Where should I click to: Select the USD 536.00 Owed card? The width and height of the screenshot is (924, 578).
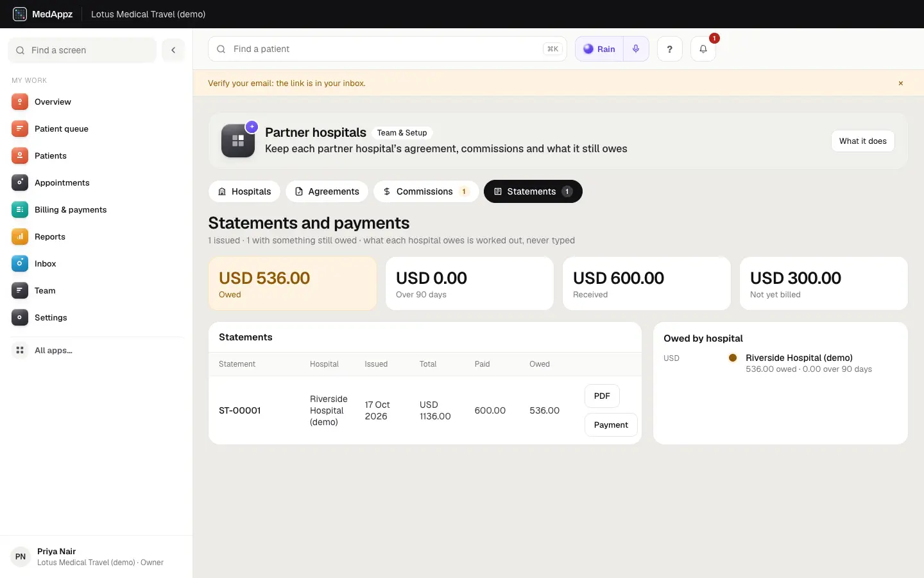point(293,284)
